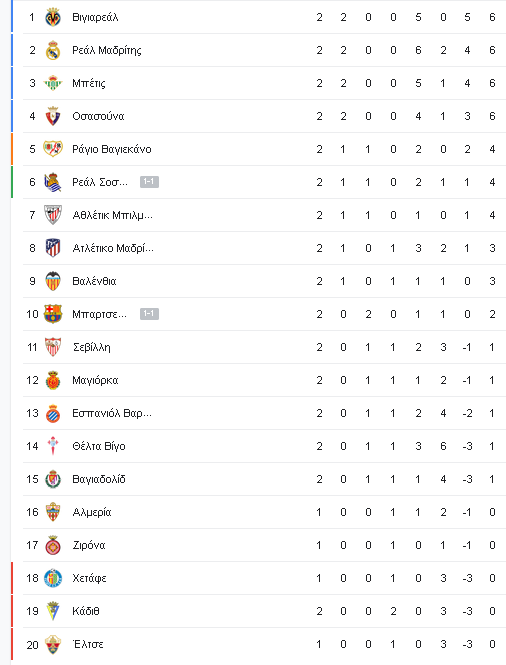Click the Cádiz (Κάδιθ) yellow crest
Viewport: 506px width, 665px height.
(x=53, y=611)
